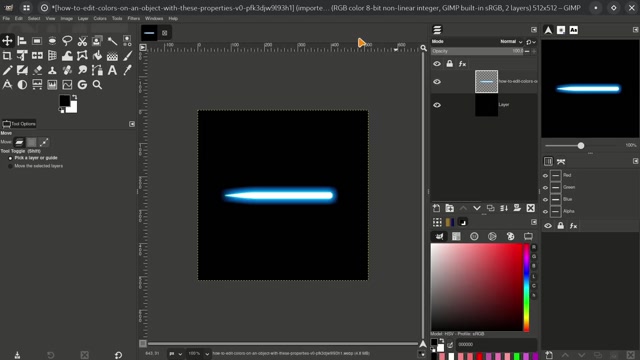Open the Layer menu

[83, 18]
